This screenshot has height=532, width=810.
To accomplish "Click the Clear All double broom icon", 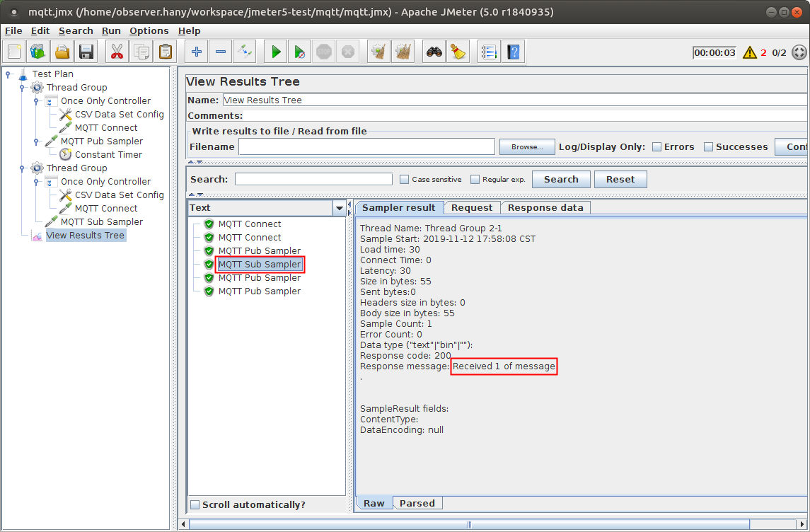I will point(403,52).
